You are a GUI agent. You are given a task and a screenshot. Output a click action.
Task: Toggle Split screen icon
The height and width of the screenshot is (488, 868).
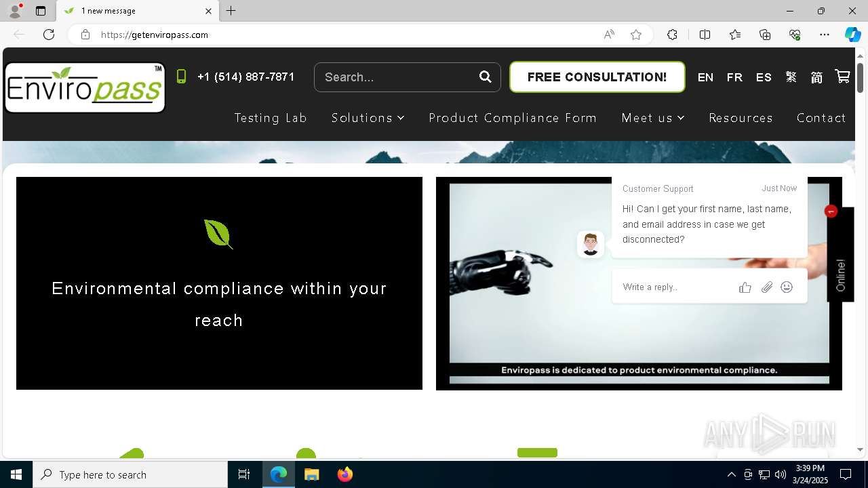tap(705, 35)
